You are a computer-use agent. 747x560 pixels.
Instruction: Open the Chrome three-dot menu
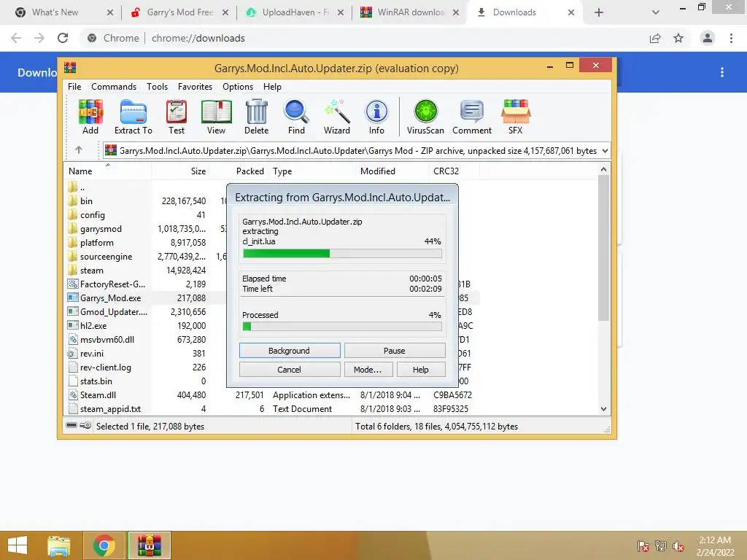[731, 38]
